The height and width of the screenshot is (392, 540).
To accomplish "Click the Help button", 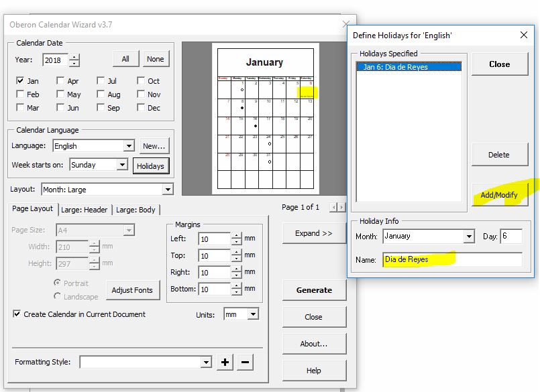I will click(x=314, y=371).
